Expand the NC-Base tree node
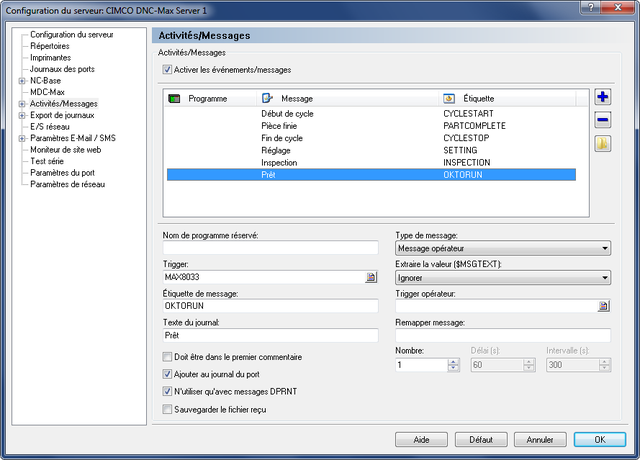 (22, 81)
